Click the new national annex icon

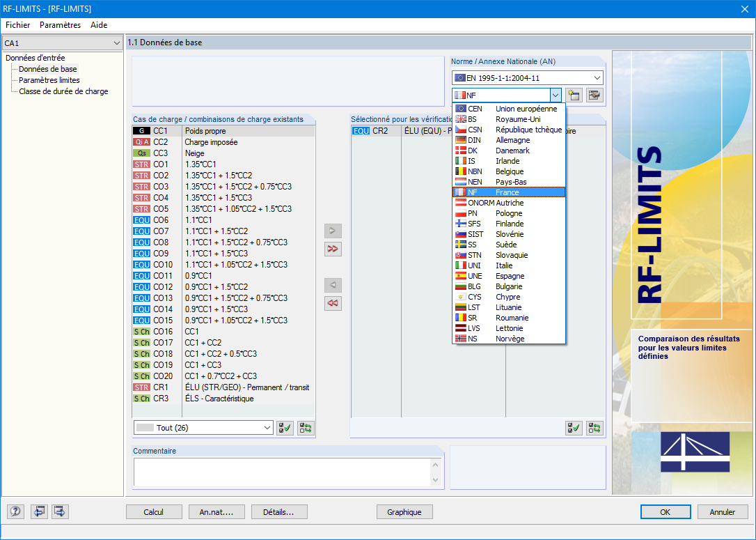click(x=574, y=95)
